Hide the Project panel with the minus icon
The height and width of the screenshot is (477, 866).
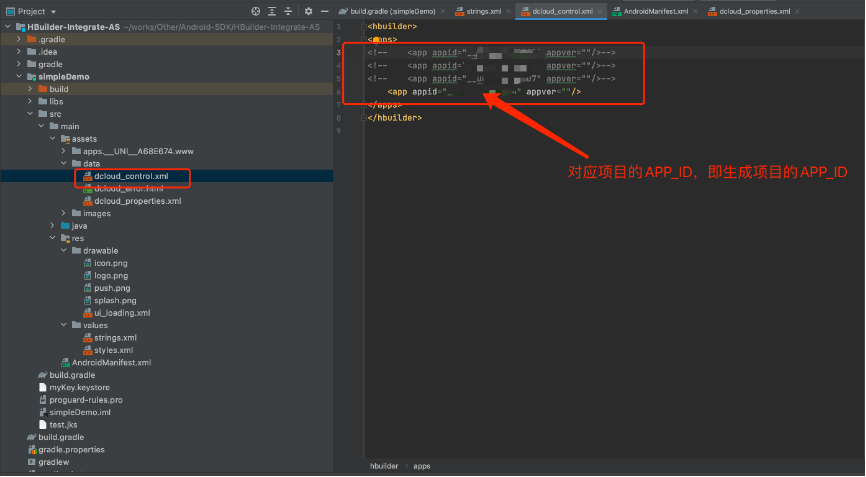325,11
